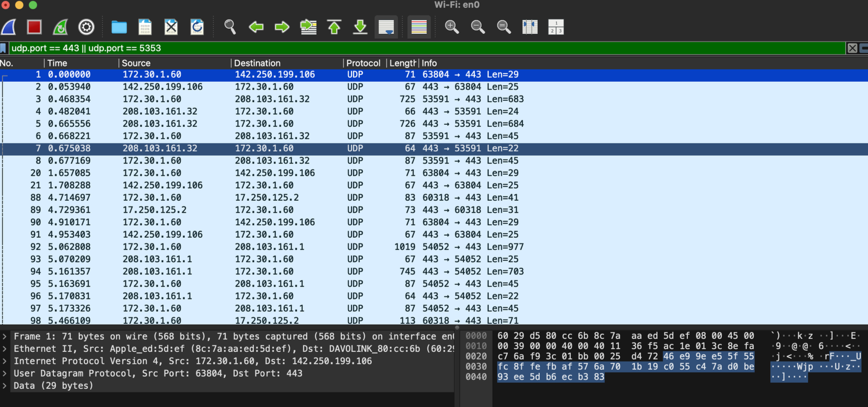Select packet 3 with Len=683
This screenshot has width=868, height=407.
click(434, 99)
